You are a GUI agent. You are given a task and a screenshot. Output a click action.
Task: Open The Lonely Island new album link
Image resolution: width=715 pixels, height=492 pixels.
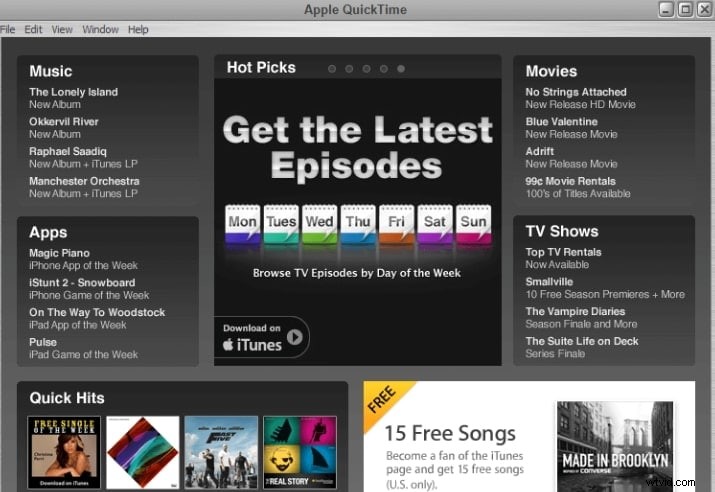pyautogui.click(x=73, y=98)
